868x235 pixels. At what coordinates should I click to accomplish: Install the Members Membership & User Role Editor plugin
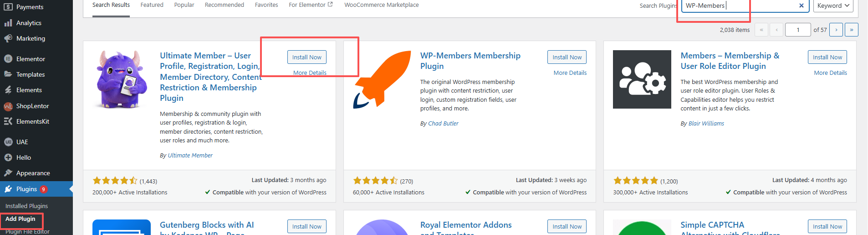(827, 57)
